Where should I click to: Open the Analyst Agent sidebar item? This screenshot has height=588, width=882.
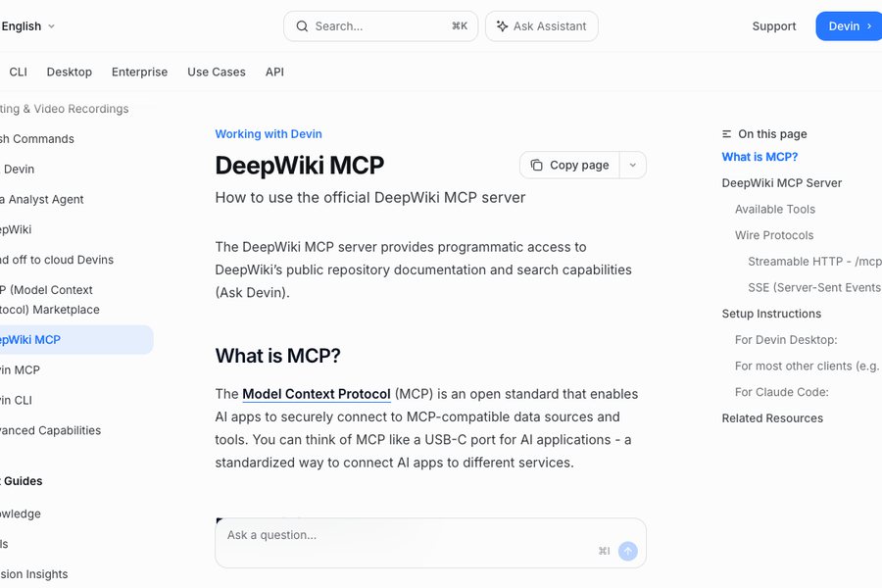[41, 199]
